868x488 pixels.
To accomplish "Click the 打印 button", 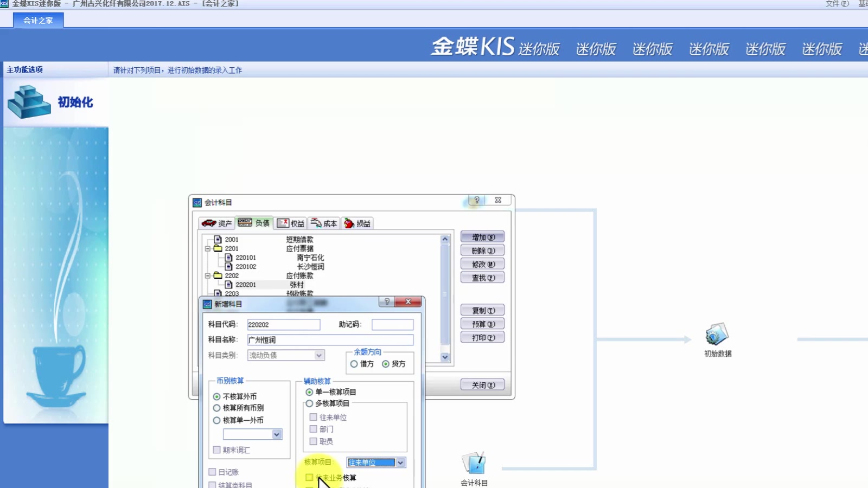I will [482, 337].
